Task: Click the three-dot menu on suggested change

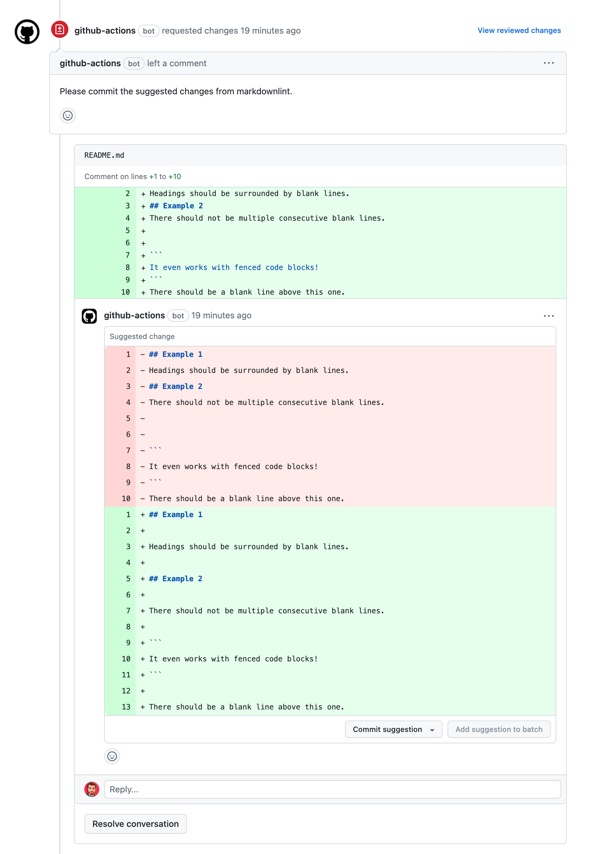Action: [x=549, y=316]
